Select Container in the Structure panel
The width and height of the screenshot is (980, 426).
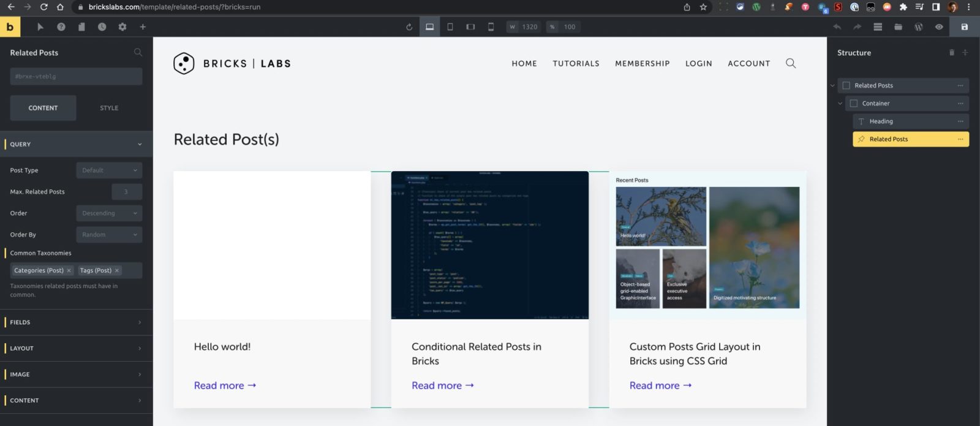tap(876, 104)
